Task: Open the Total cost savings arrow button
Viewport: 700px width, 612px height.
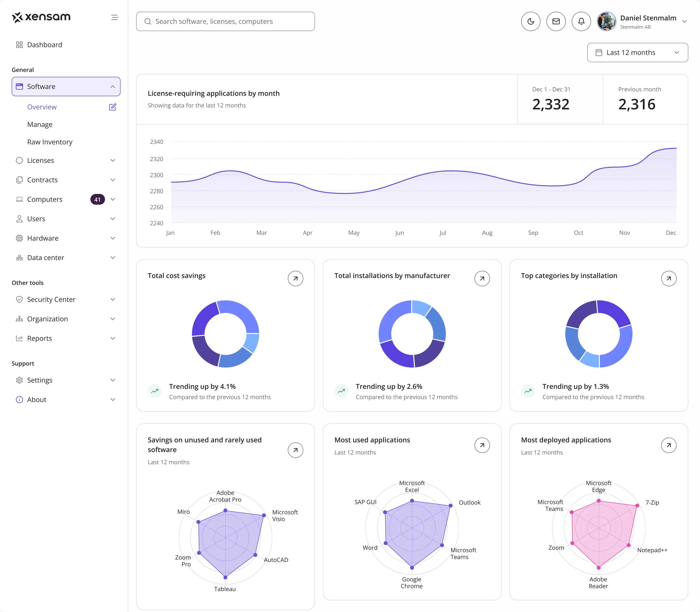Action: (x=295, y=279)
